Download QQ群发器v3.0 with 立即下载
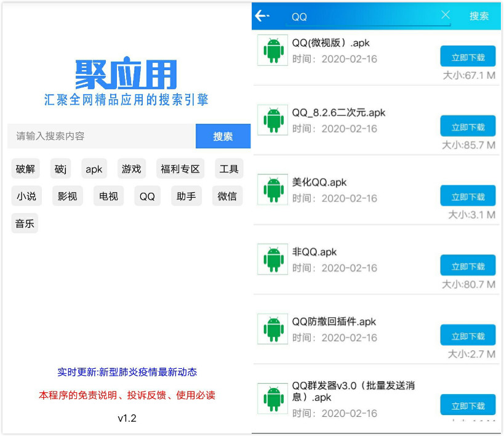 pyautogui.click(x=468, y=405)
